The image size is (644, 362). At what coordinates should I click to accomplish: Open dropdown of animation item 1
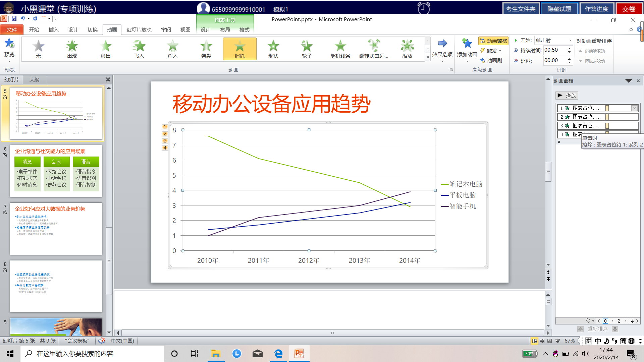(634, 108)
